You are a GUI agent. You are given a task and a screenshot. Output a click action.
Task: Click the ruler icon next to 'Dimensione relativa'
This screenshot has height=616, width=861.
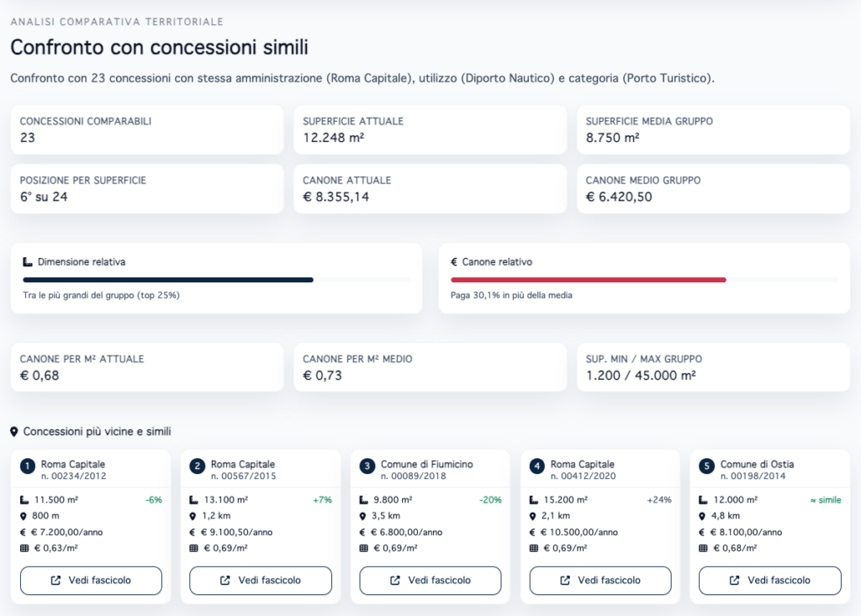[x=28, y=262]
